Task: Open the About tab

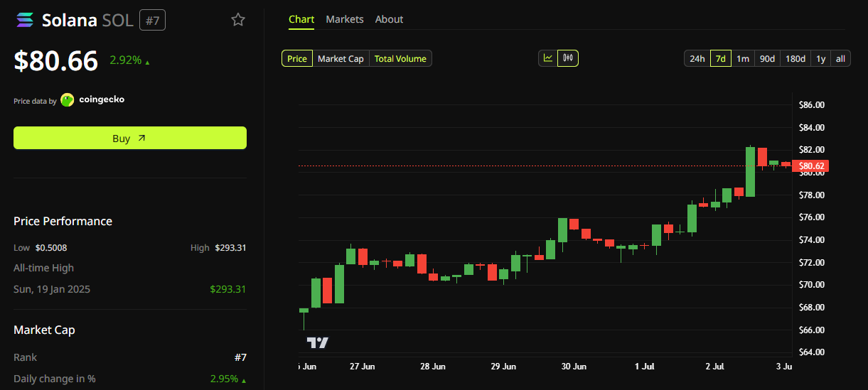Action: click(389, 19)
